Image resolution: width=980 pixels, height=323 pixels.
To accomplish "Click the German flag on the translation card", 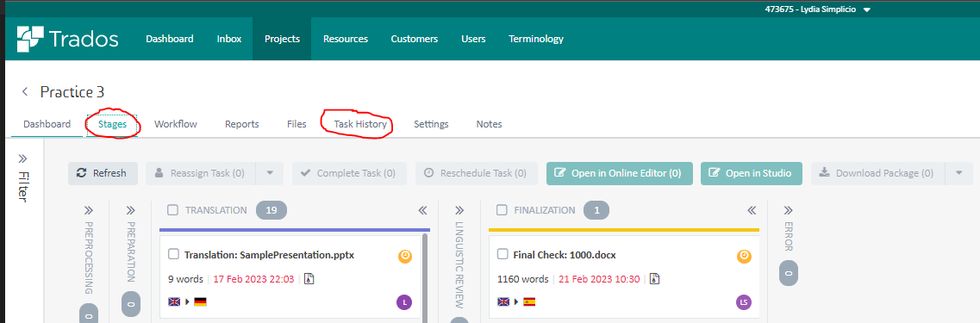I will [200, 301].
